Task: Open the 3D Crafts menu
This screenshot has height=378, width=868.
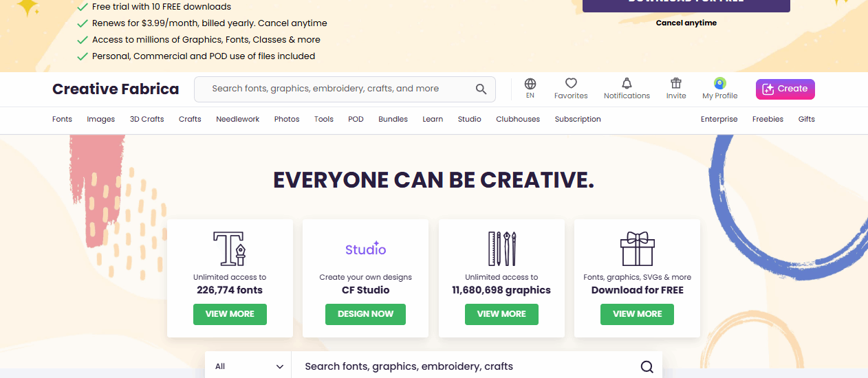Action: [x=147, y=119]
